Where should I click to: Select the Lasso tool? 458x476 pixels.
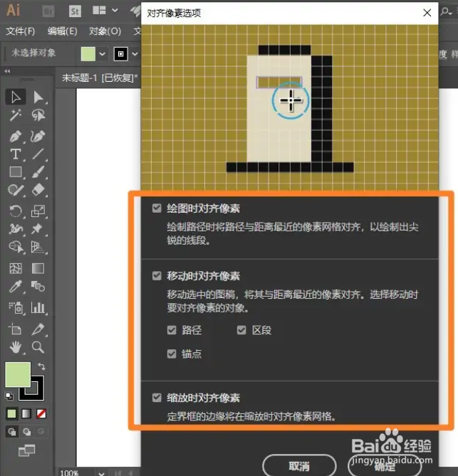[x=38, y=115]
